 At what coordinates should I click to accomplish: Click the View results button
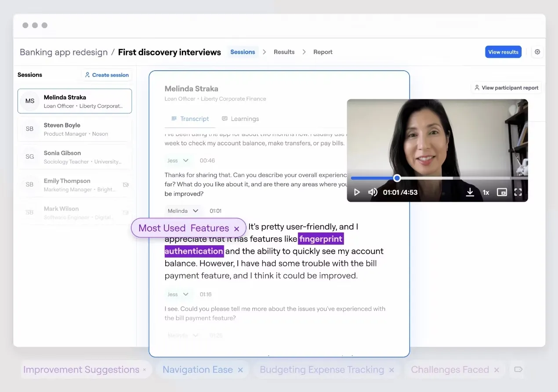[503, 52]
